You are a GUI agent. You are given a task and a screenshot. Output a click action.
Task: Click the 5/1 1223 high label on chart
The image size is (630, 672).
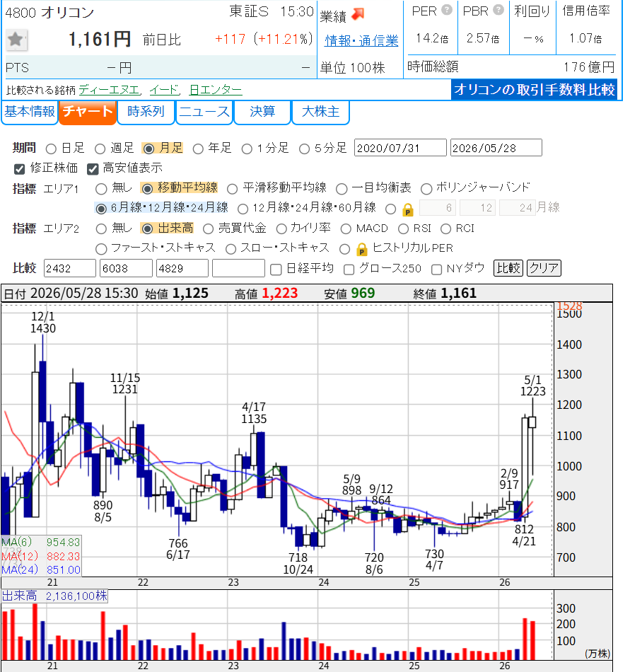pos(533,386)
